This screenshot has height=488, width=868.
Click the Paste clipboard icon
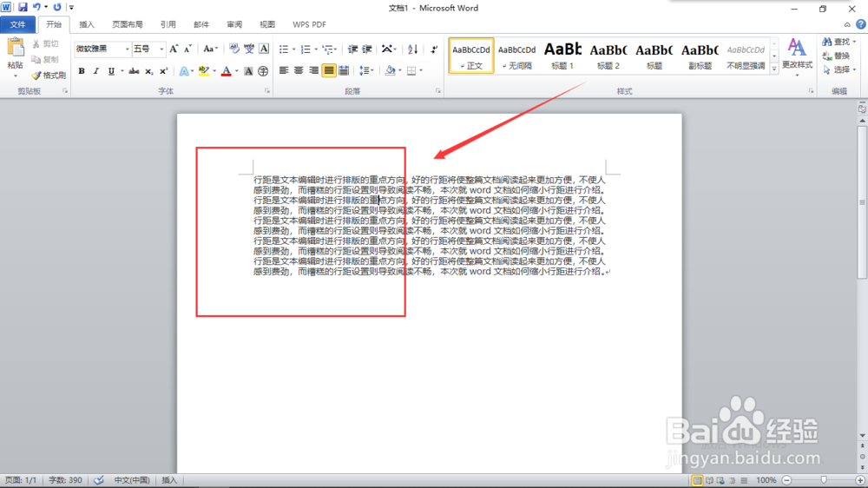pos(16,48)
